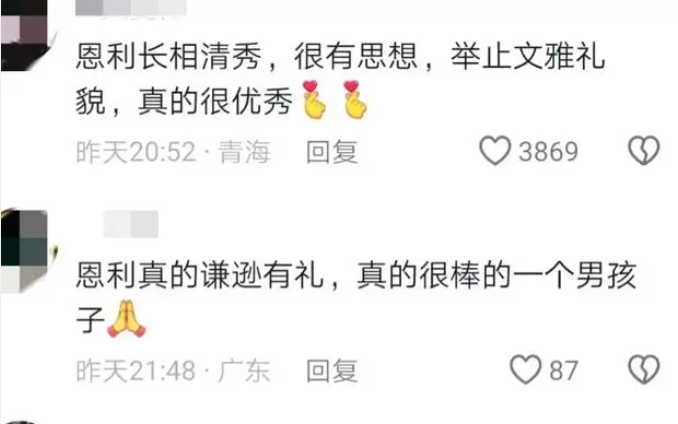Tap the praying hands emoji in the second comment

[x=127, y=319]
